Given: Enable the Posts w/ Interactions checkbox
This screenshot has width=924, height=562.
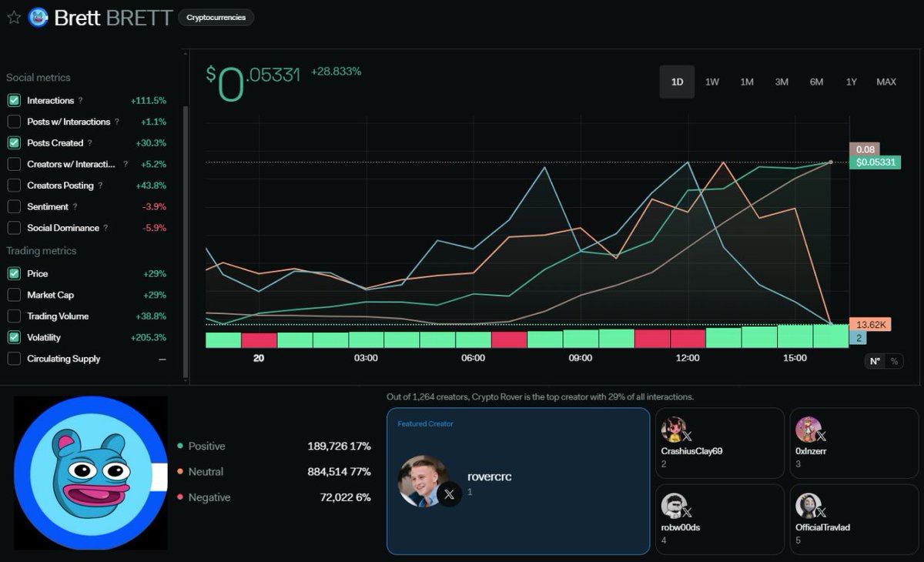Looking at the screenshot, I should click(x=14, y=122).
